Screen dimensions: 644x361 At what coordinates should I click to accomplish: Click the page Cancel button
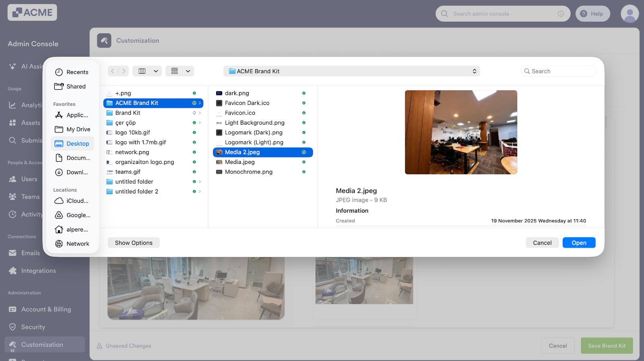(x=558, y=346)
